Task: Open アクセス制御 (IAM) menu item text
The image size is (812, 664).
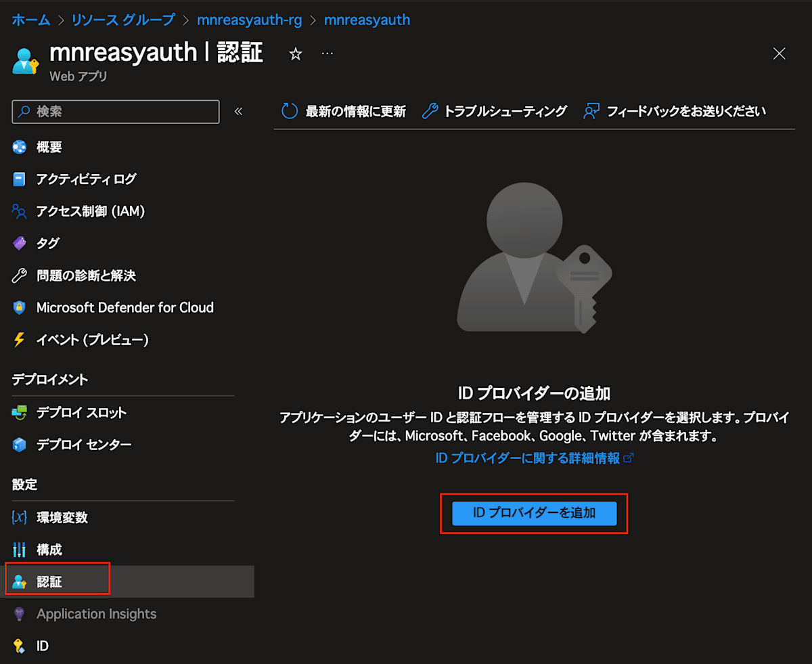Action: pyautogui.click(x=91, y=211)
